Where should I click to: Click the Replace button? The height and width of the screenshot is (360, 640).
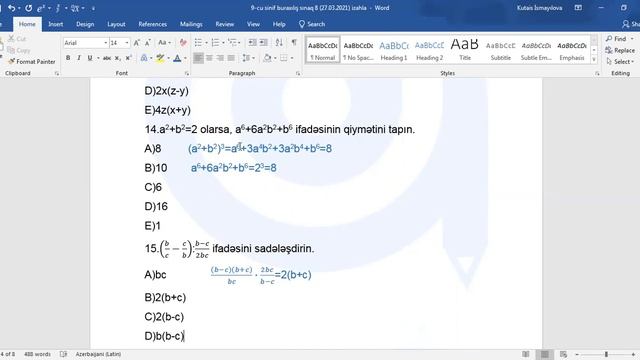pos(620,50)
